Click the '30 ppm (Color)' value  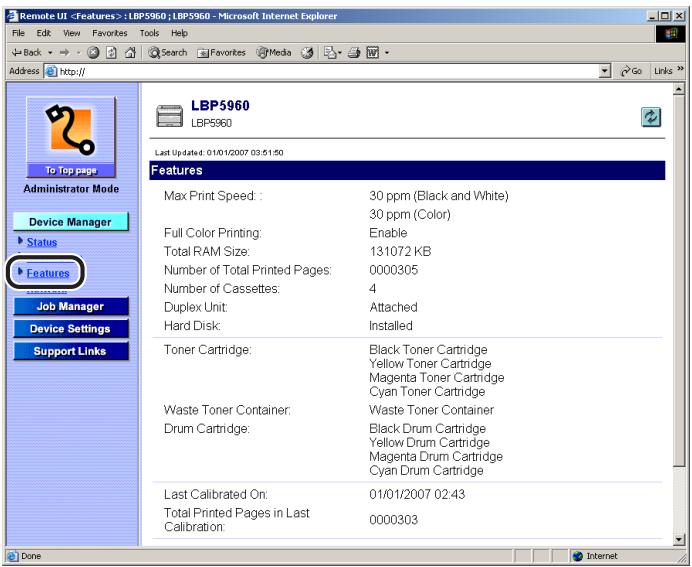[x=410, y=214]
